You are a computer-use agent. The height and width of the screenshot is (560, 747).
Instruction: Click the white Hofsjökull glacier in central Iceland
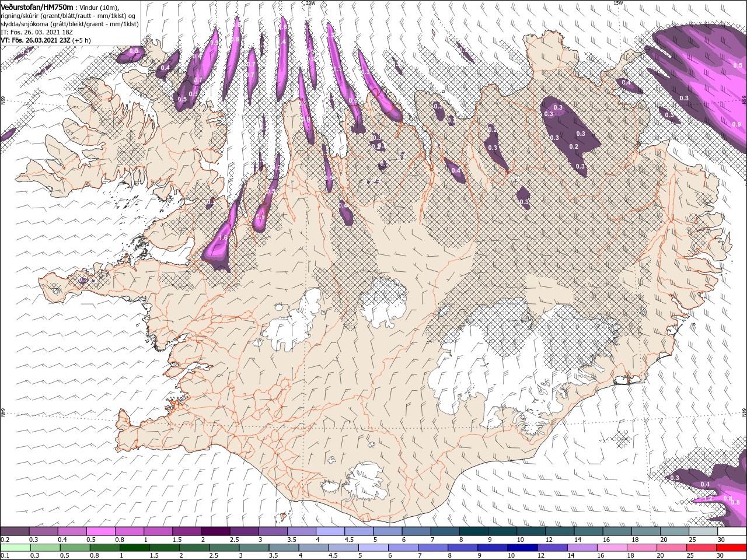(383, 300)
